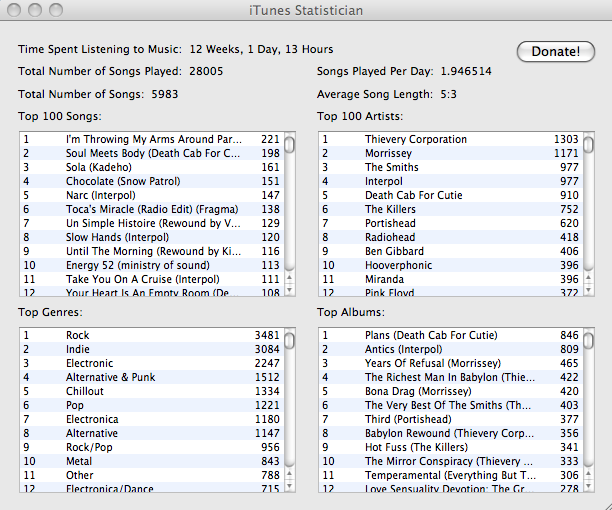Viewport: 612px width, 510px height.
Task: Select album "The Very Best Of The Smiths"
Action: coord(451,405)
